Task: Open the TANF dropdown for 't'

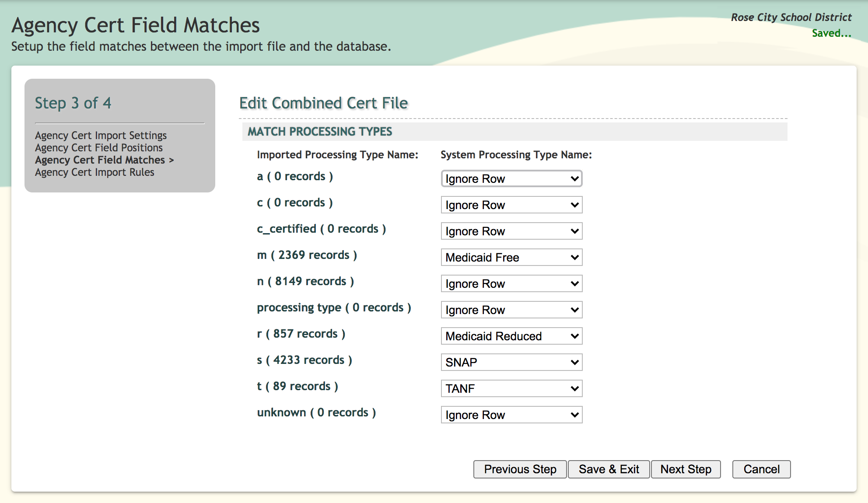Action: (x=511, y=388)
